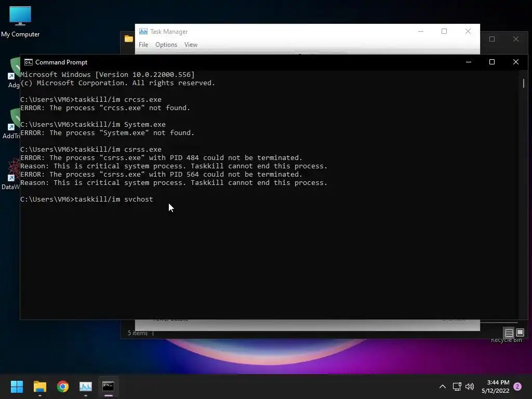Image resolution: width=532 pixels, height=399 pixels.
Task: Click the File Explorer folder title icon
Action: [129, 38]
